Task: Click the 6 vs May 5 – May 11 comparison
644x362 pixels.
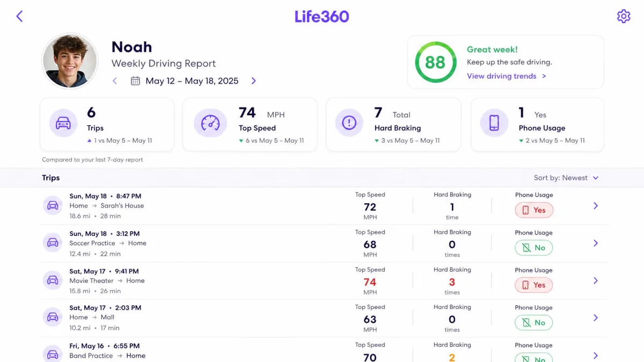Action: click(272, 141)
